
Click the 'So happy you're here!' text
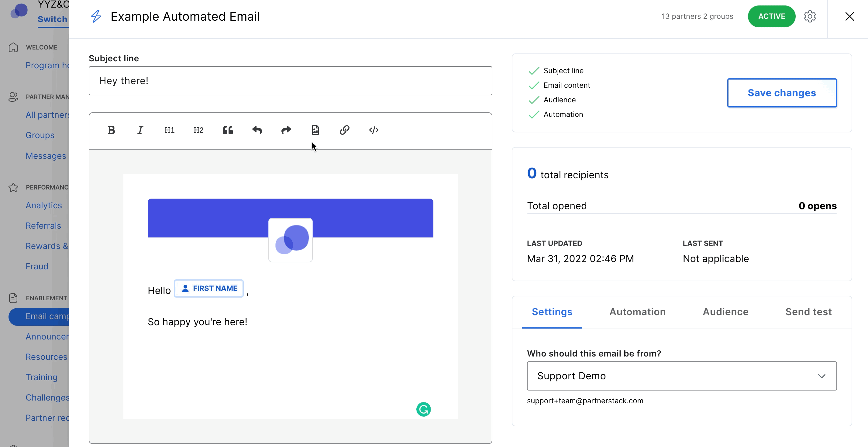click(198, 322)
